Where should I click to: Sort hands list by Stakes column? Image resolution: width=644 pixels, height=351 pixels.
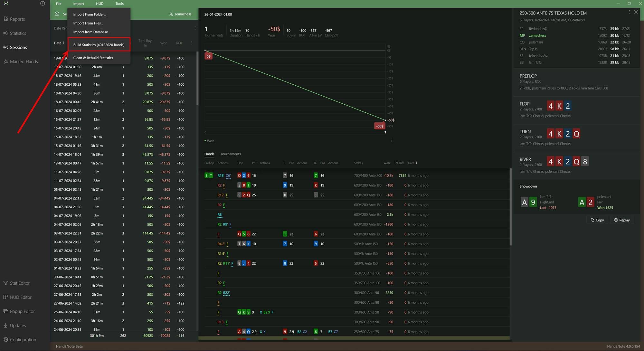pyautogui.click(x=358, y=163)
